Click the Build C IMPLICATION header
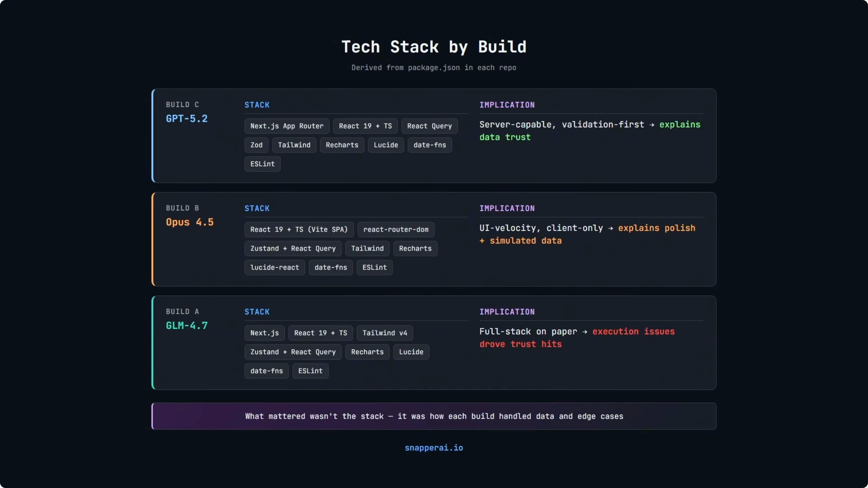 coord(507,105)
